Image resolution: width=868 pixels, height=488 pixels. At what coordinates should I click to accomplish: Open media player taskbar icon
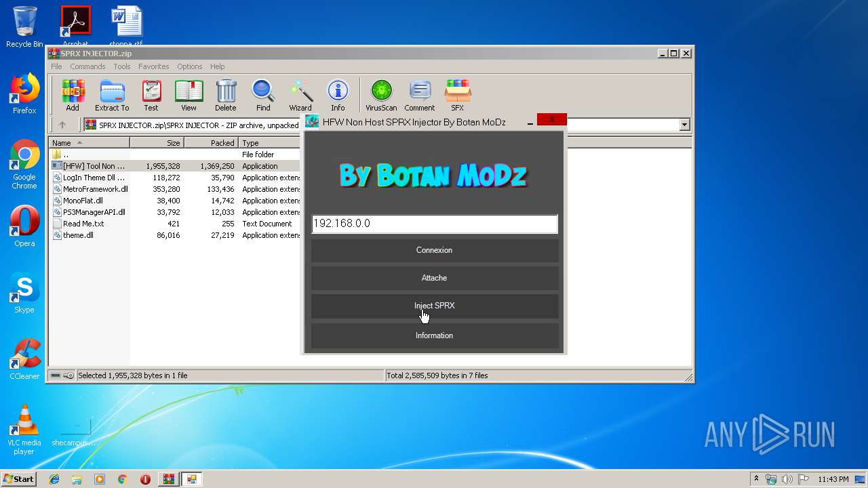[100, 479]
